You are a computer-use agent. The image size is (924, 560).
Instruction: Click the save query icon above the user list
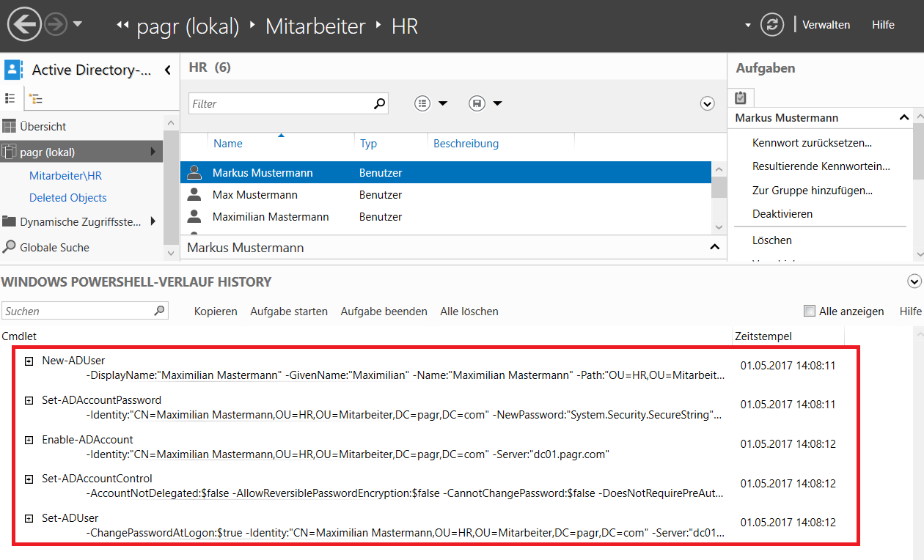pyautogui.click(x=475, y=103)
